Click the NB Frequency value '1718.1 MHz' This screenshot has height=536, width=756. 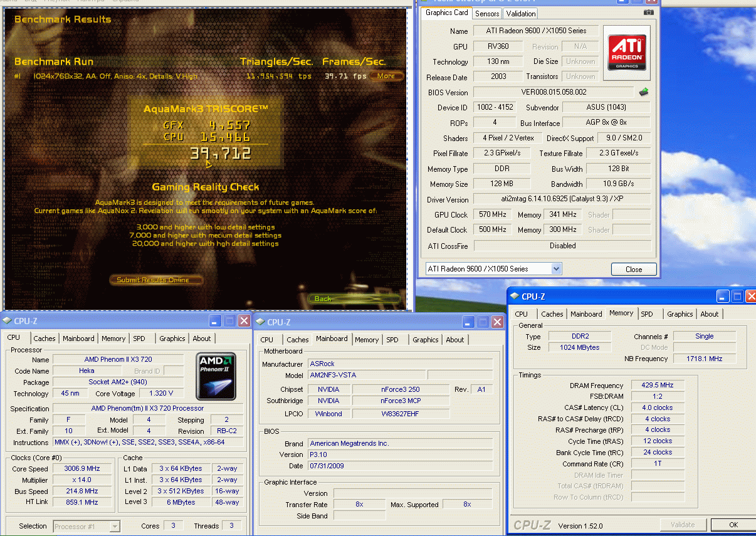[705, 359]
